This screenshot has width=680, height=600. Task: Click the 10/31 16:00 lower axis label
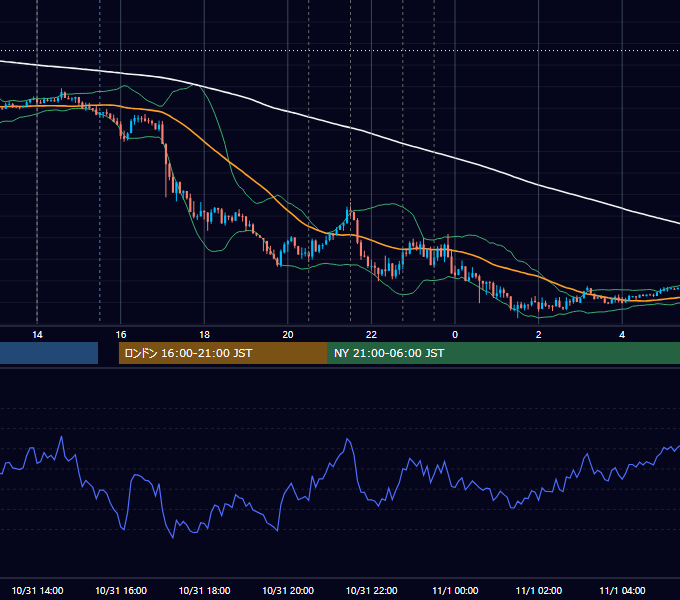pyautogui.click(x=121, y=590)
